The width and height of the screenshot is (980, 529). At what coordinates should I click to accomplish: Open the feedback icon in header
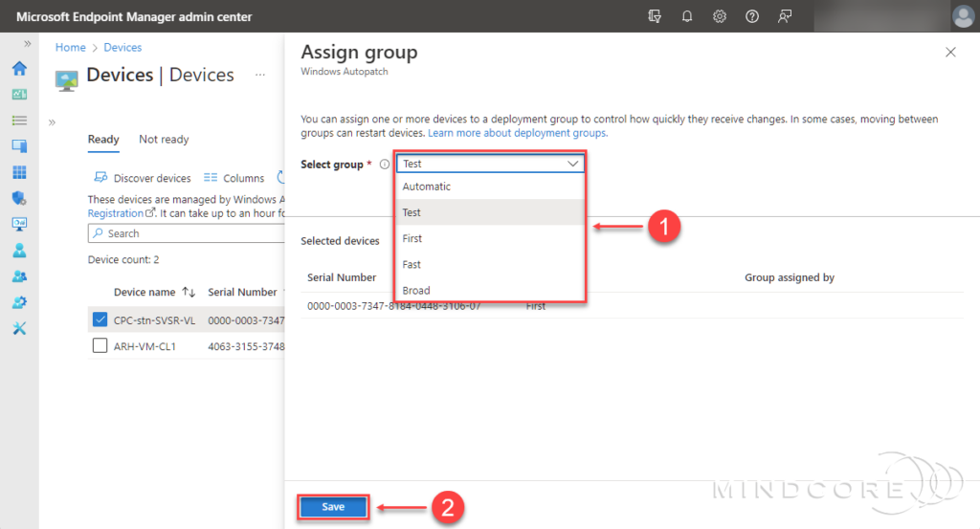click(785, 16)
